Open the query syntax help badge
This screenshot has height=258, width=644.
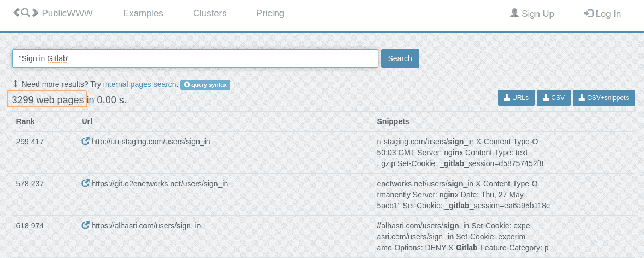(205, 85)
